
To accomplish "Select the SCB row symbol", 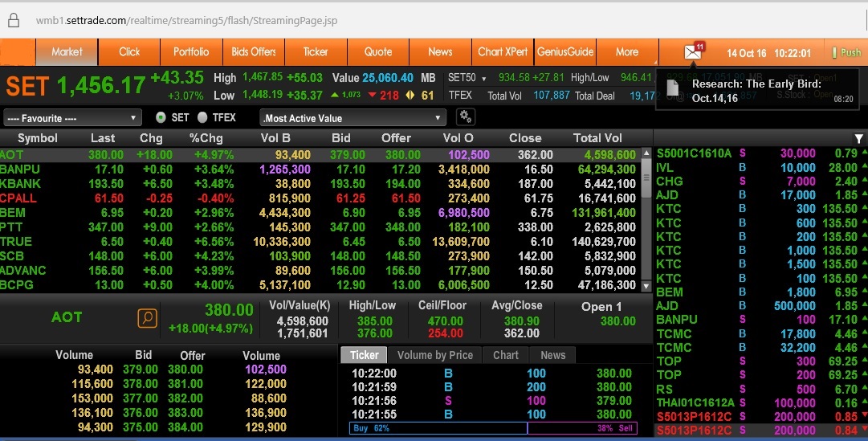I will coord(12,256).
